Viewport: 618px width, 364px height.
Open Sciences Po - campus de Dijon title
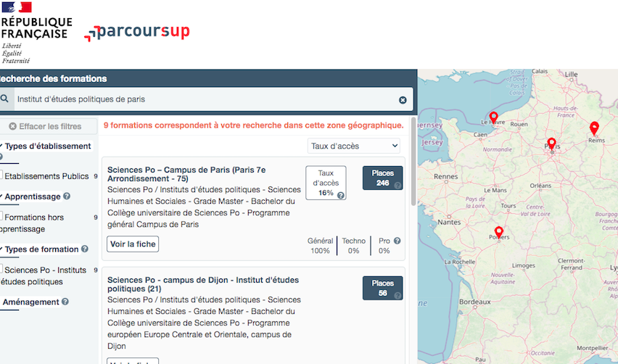pos(203,284)
